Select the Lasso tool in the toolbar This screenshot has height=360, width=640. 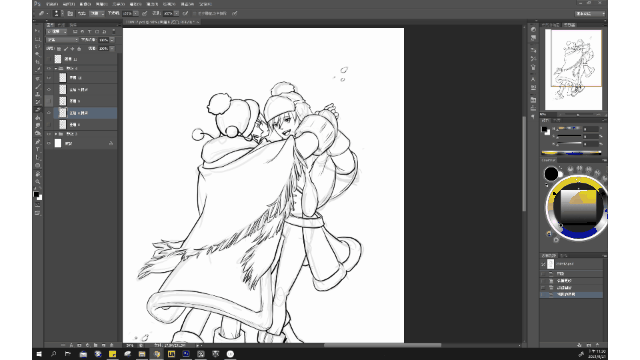(x=38, y=47)
